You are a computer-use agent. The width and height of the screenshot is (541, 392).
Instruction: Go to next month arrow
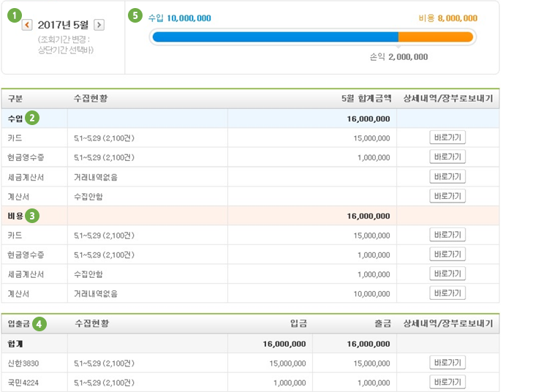coord(99,25)
